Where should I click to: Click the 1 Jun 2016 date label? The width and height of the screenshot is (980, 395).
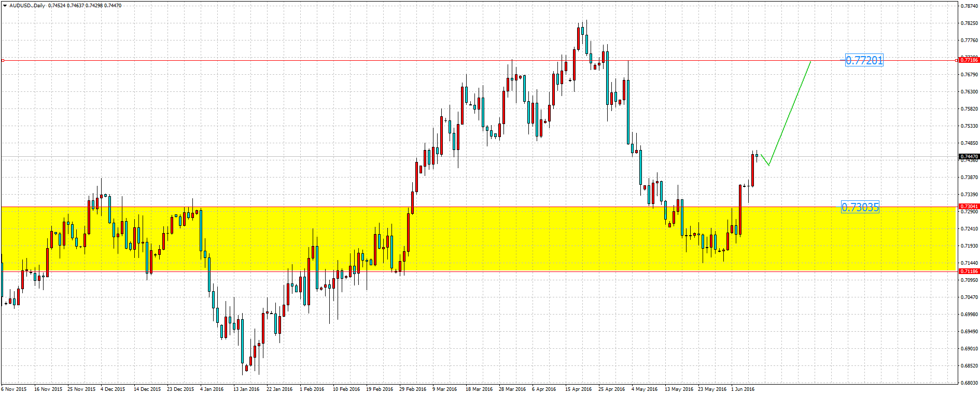(743, 389)
